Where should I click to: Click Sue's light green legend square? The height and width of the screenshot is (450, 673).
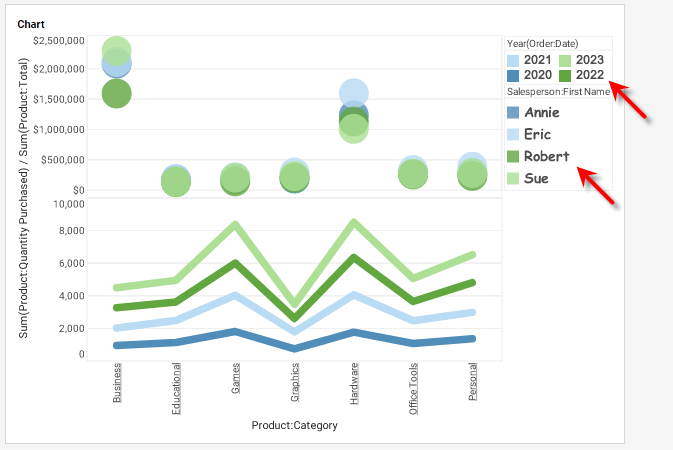click(x=514, y=178)
